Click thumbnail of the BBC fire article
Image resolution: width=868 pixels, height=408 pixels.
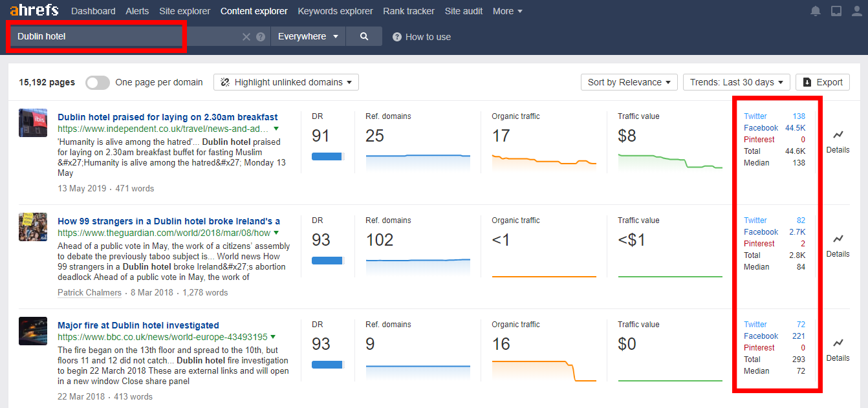[x=33, y=331]
